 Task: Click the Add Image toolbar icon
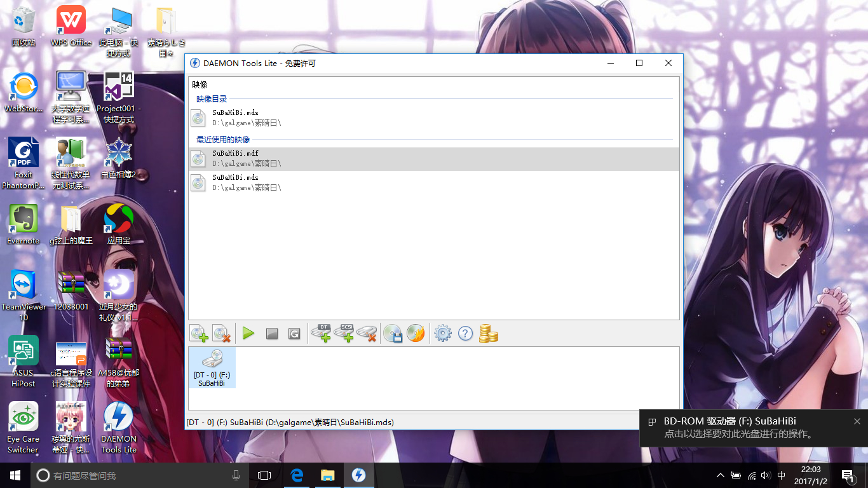[x=199, y=333]
